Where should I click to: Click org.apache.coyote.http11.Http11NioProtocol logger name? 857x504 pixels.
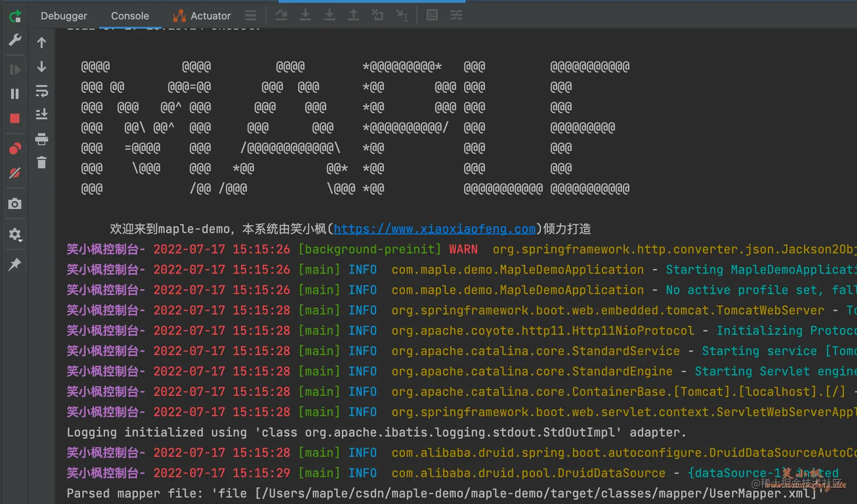click(x=543, y=331)
